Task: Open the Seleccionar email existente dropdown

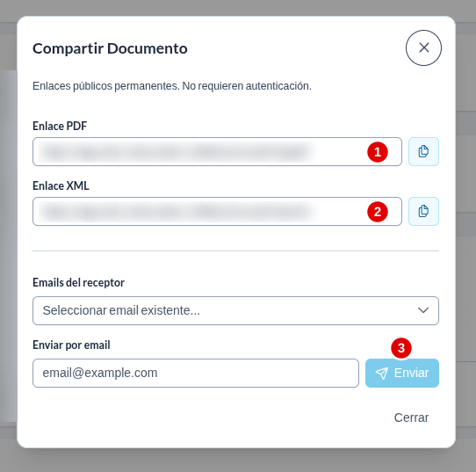Action: pyautogui.click(x=235, y=311)
